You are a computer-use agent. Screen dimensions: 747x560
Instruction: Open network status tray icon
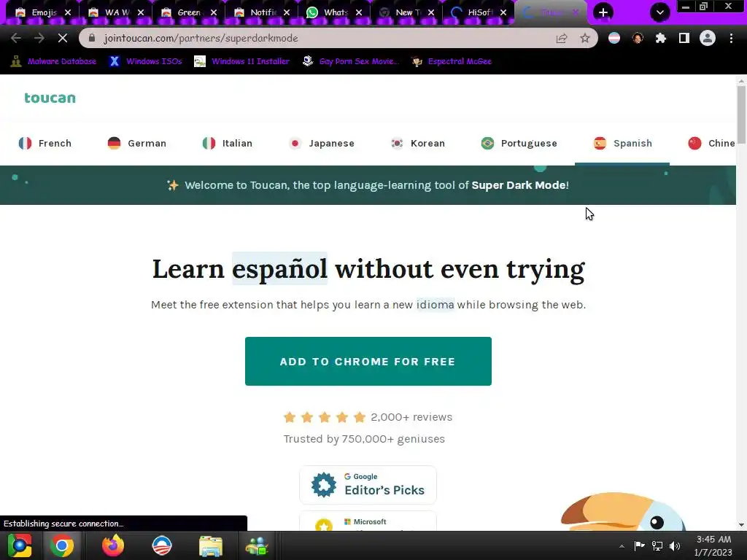point(657,545)
